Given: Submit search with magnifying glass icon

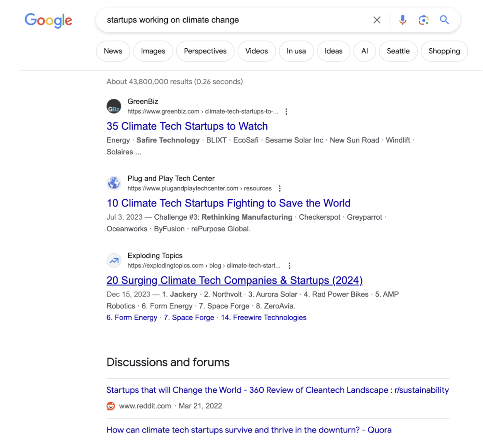Looking at the screenshot, I should (x=444, y=20).
